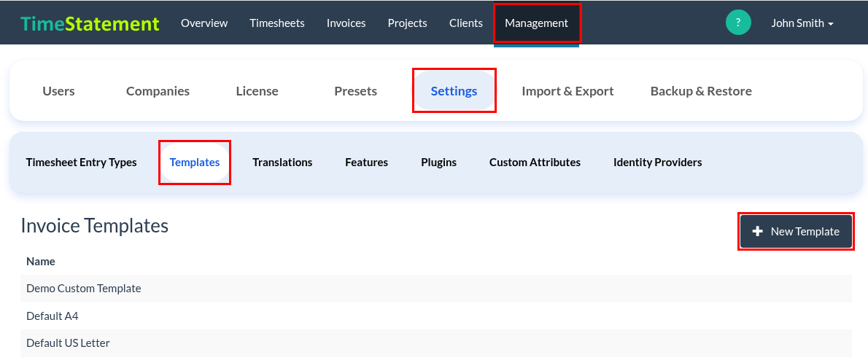Navigate to Projects
Screen dimensions: 868x360
click(408, 23)
